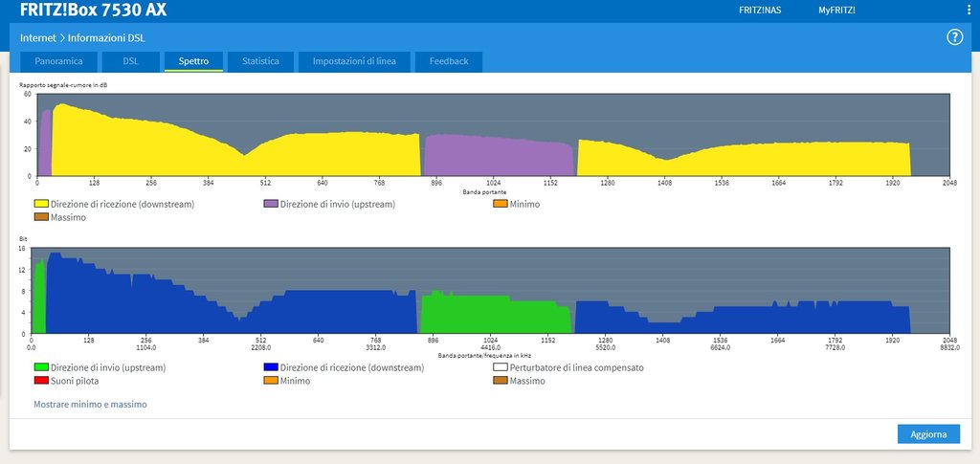Open the Impostazioni di linea tab

pos(354,61)
